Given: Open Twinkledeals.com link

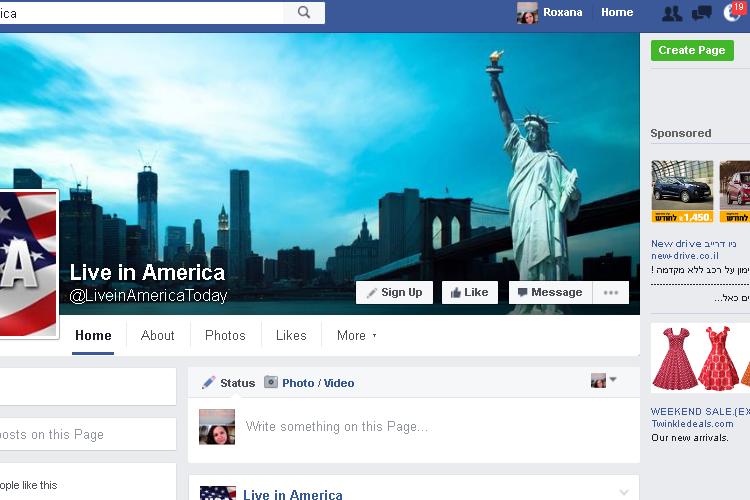Looking at the screenshot, I should tap(692, 424).
